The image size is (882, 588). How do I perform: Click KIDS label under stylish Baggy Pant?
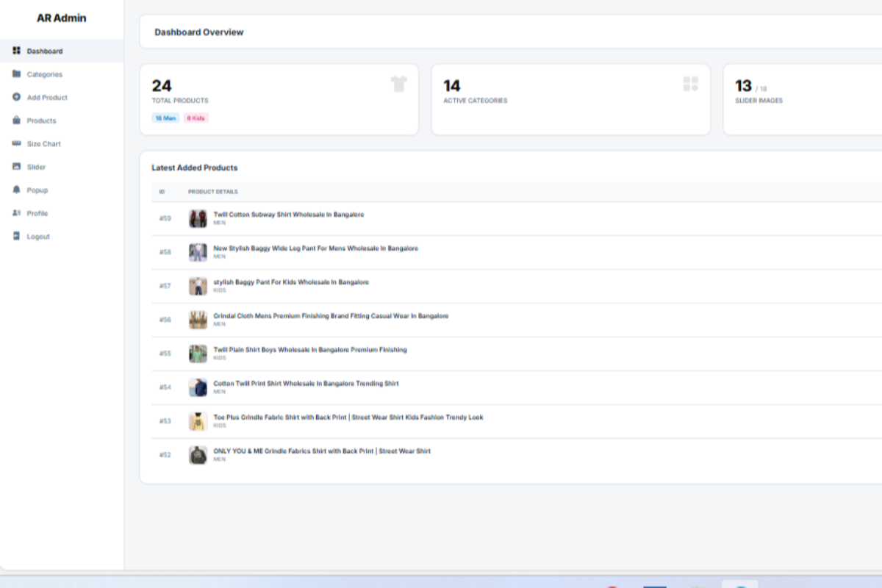(x=220, y=290)
